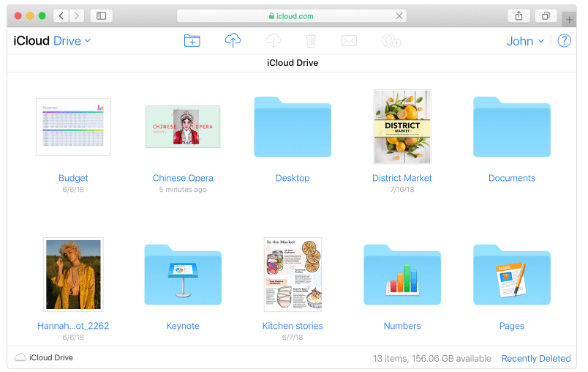The width and height of the screenshot is (588, 372).
Task: Click the Chinese Opera file name
Action: (x=183, y=178)
